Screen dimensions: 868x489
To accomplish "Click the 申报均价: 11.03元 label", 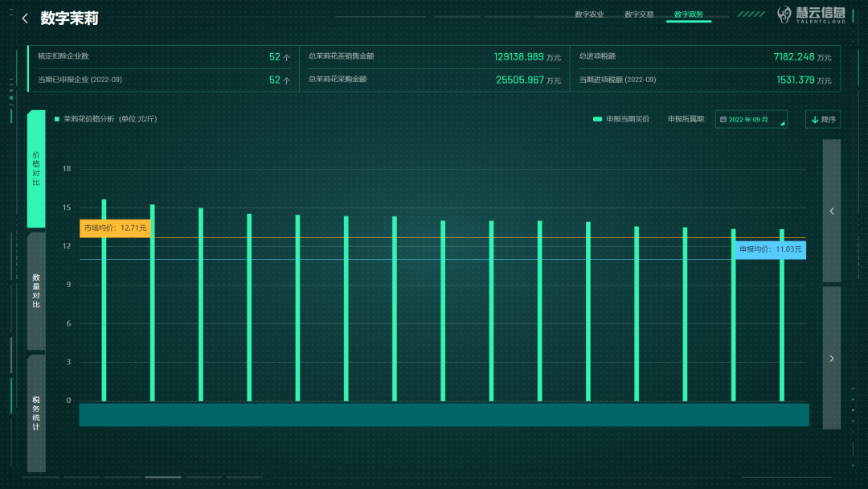I will pyautogui.click(x=770, y=250).
